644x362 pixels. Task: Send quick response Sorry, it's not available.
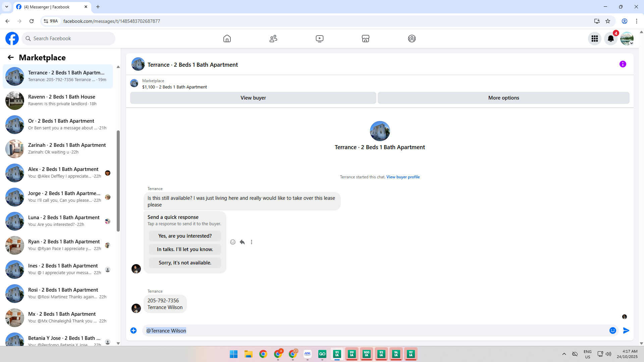click(x=185, y=263)
